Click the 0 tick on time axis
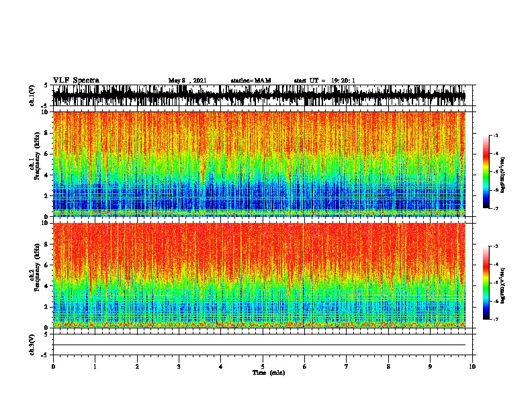 coord(53,367)
